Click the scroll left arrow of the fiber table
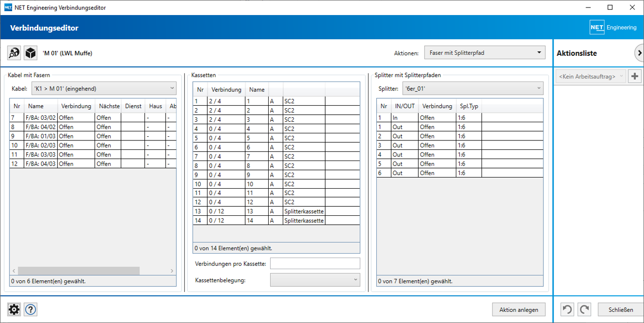Viewport: 644px width, 323px height. point(14,271)
